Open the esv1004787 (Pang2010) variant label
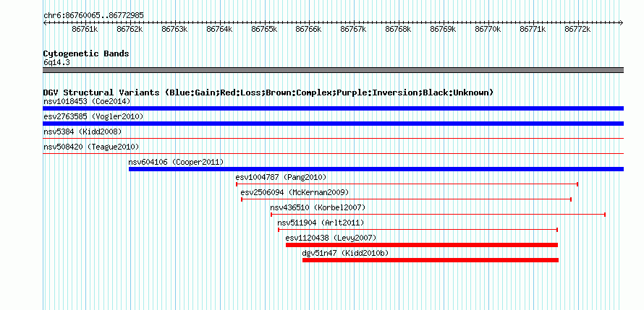 [281, 177]
